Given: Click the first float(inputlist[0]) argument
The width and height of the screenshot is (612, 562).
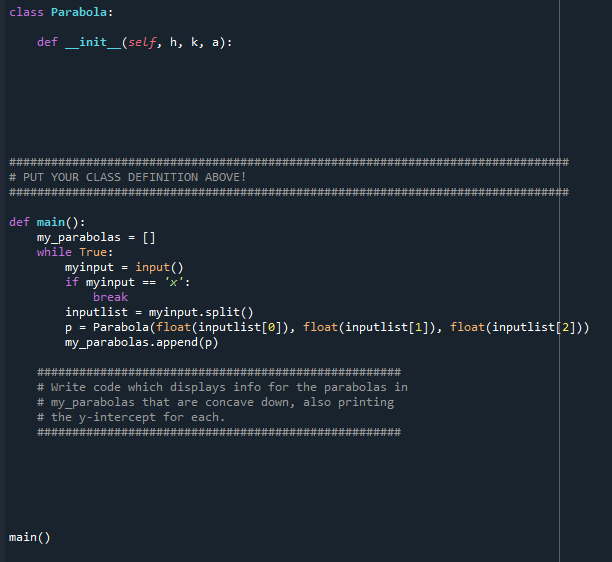Looking at the screenshot, I should [222, 327].
